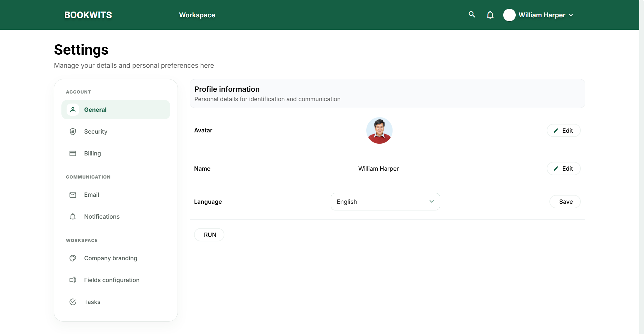Click the Billing card icon
Screen dimensions: 644x334
[x=73, y=153]
